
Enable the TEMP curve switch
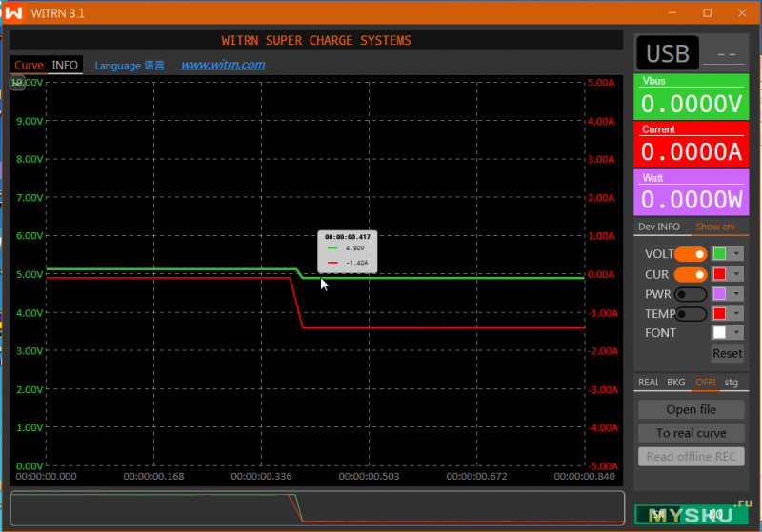690,314
